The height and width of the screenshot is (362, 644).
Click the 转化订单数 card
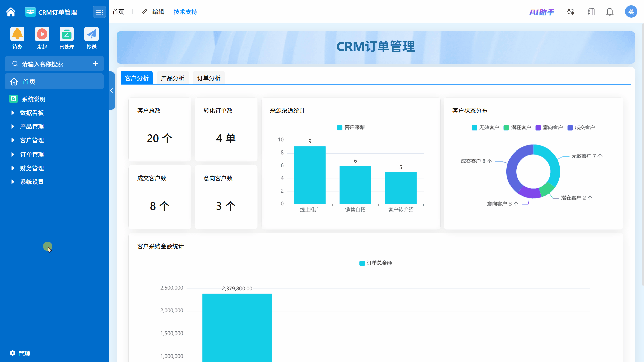click(226, 129)
